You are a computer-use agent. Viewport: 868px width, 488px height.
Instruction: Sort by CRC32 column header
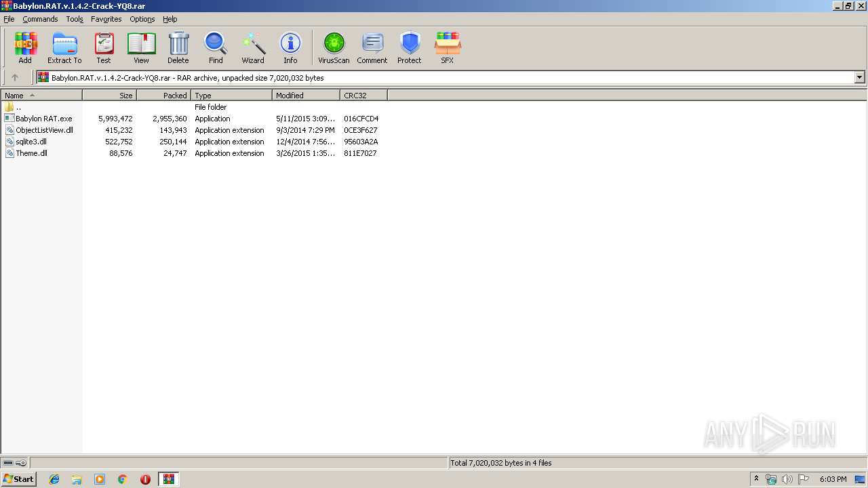click(x=363, y=96)
